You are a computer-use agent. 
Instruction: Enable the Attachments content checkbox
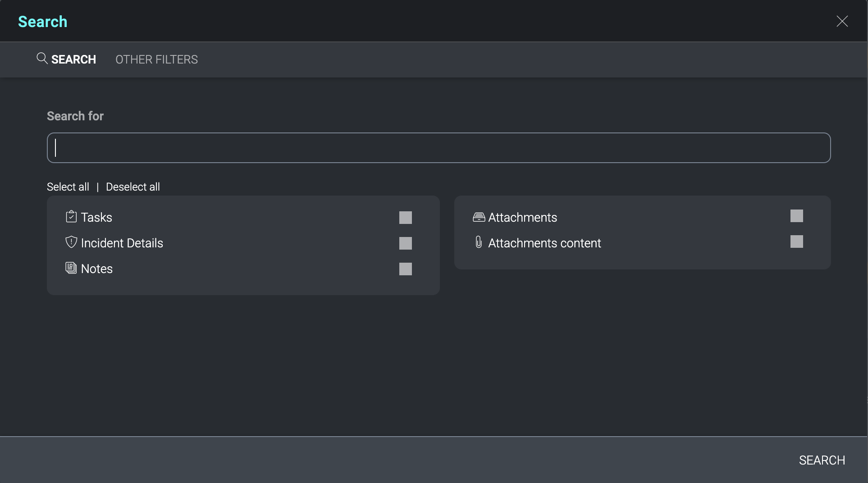point(796,242)
